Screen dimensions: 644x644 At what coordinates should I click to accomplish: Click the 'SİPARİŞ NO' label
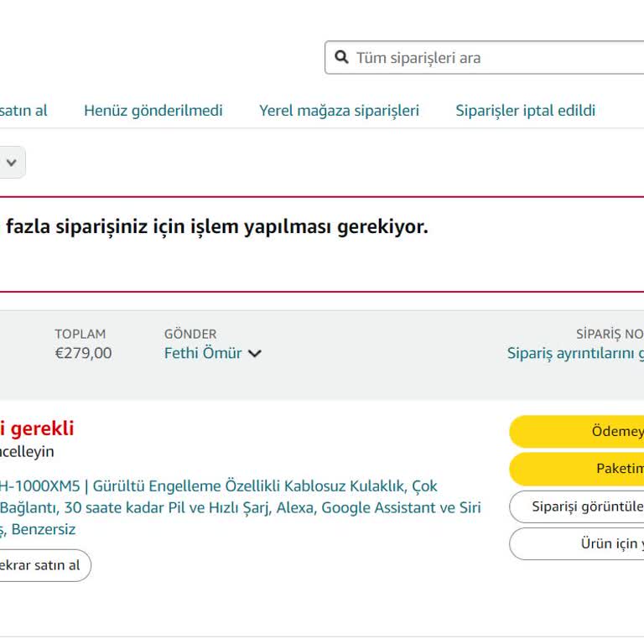pyautogui.click(x=610, y=334)
